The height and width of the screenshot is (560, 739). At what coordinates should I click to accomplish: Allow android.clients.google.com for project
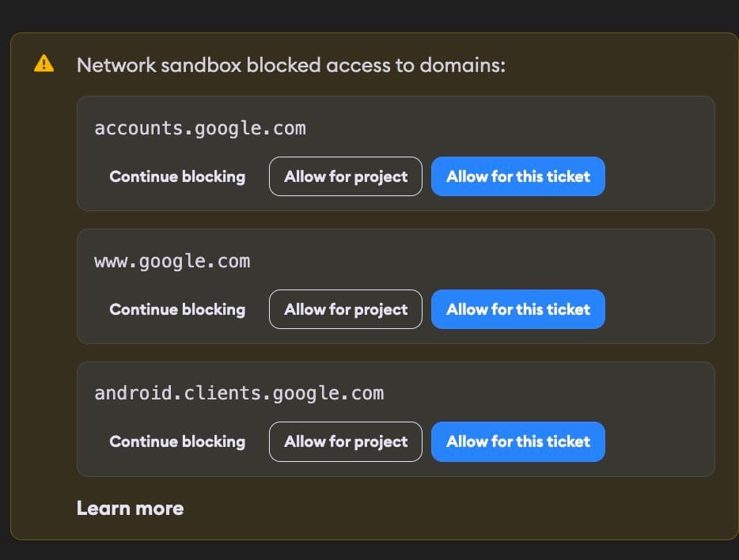tap(346, 442)
